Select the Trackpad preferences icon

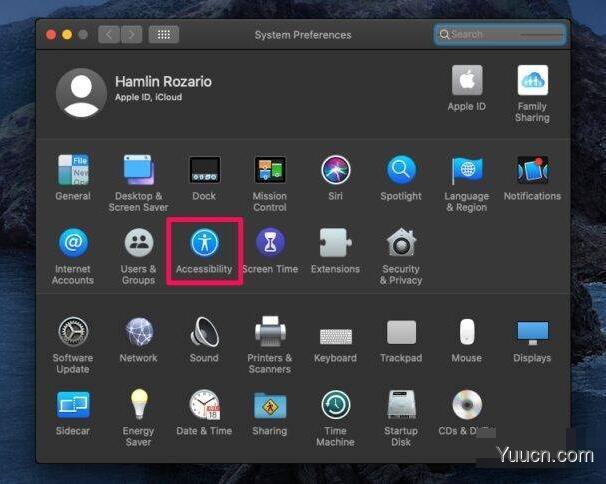pyautogui.click(x=401, y=333)
